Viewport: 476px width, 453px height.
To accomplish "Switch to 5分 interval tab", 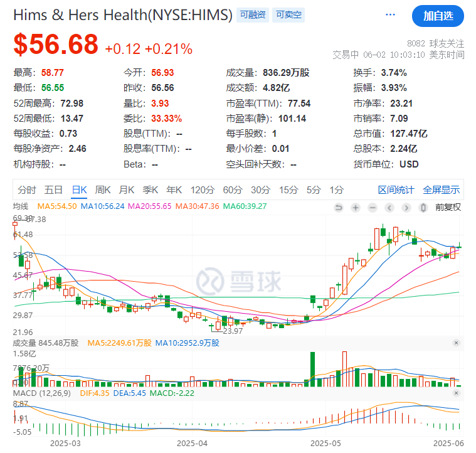I will [314, 190].
